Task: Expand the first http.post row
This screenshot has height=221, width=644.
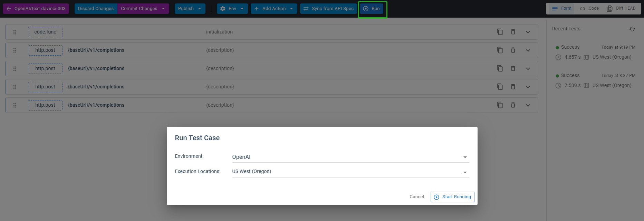Action: tap(528, 50)
